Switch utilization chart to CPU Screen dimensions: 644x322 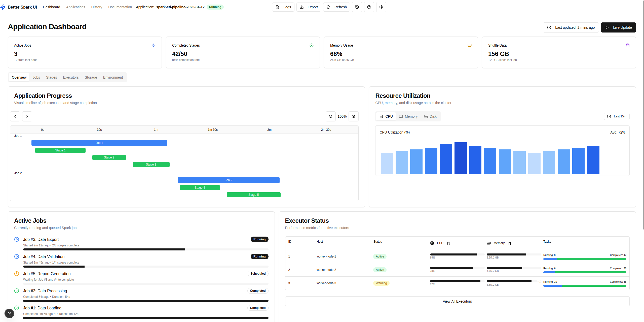click(x=386, y=116)
